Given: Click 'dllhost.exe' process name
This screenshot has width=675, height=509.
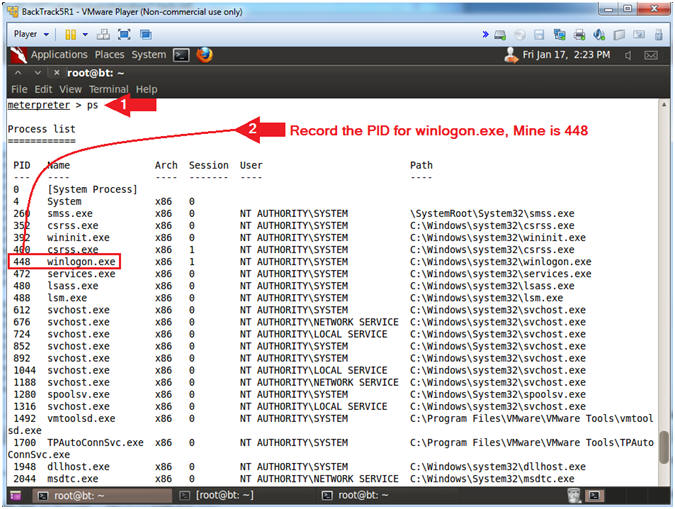Looking at the screenshot, I should pos(78,467).
